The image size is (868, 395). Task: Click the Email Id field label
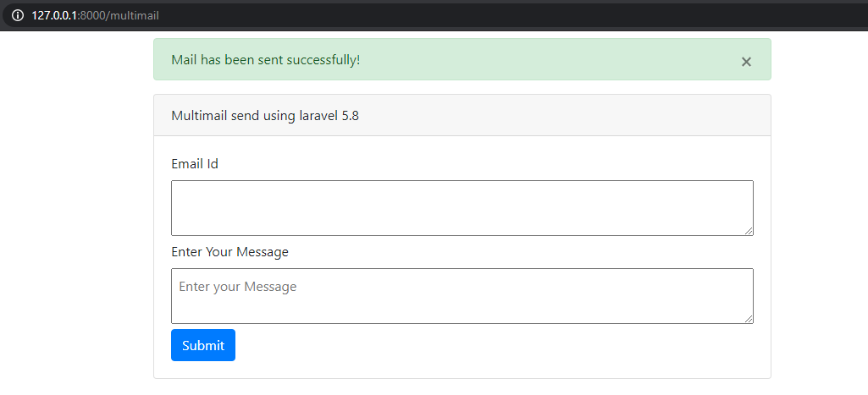point(195,164)
